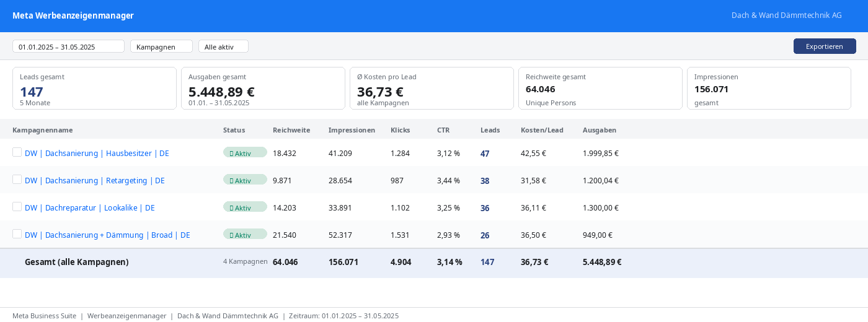Click Werbeanzeigenmanager in the footer breadcrumb

pyautogui.click(x=127, y=316)
